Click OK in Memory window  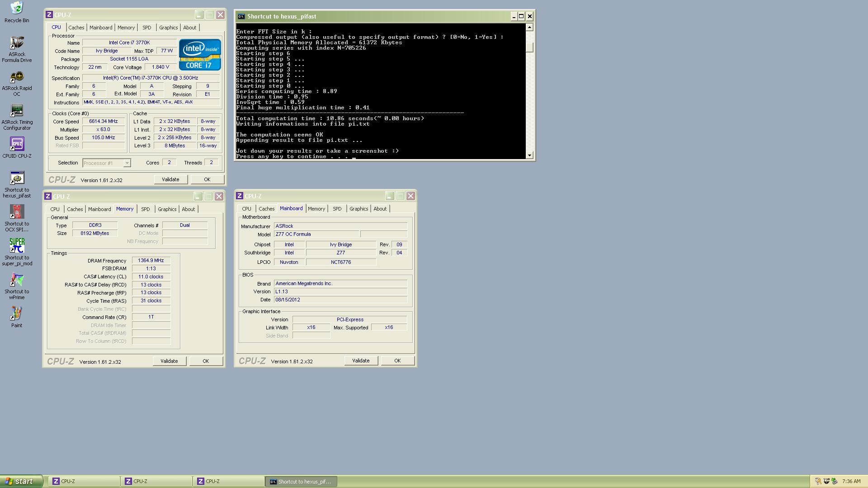pos(206,361)
